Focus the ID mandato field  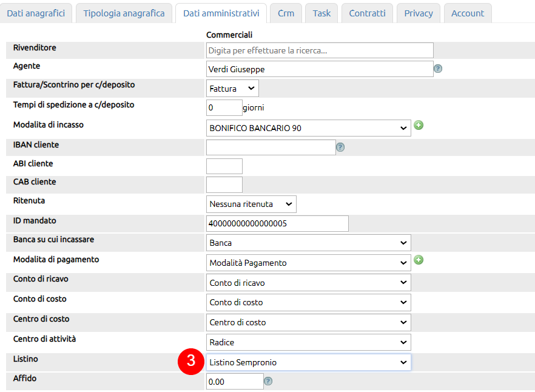(277, 223)
